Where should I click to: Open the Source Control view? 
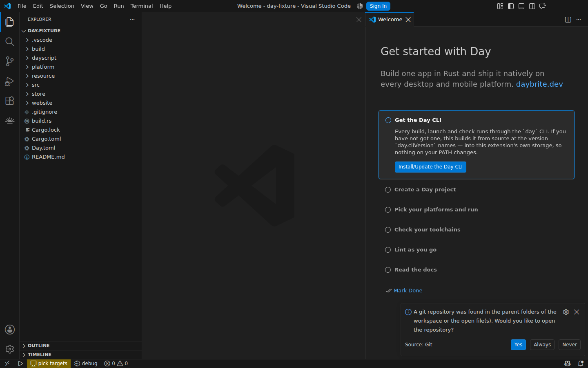10,61
